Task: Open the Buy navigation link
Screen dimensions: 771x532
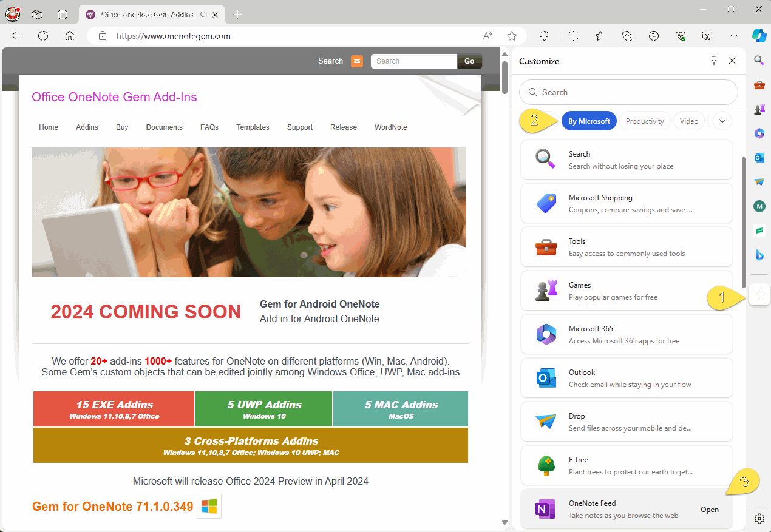Action: coord(122,127)
